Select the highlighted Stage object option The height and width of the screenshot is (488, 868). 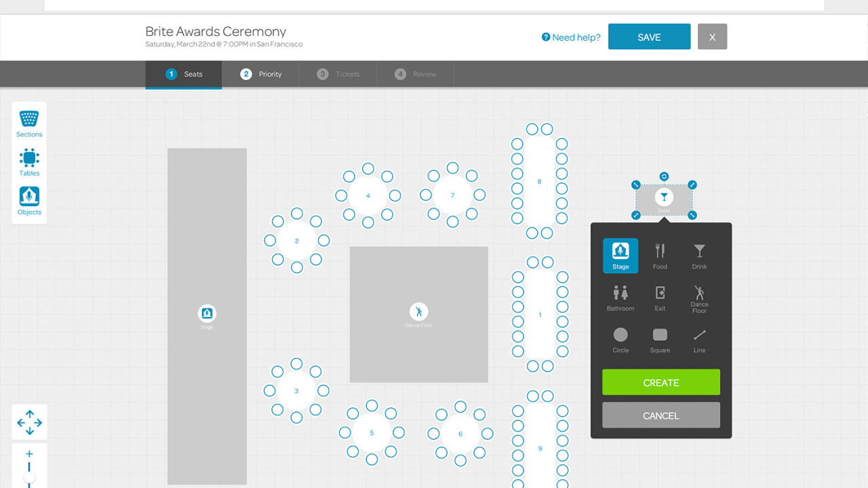[620, 256]
